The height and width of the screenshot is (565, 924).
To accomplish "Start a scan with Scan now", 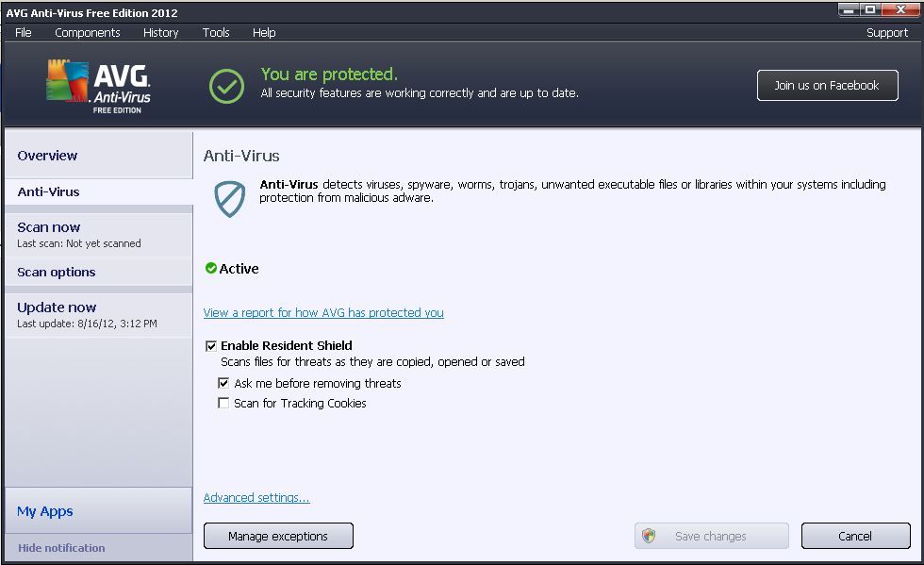I will [x=98, y=234].
